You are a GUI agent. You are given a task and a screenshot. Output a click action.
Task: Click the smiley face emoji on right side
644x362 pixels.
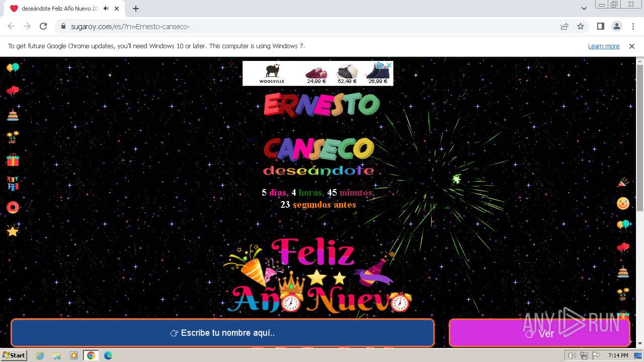click(623, 203)
